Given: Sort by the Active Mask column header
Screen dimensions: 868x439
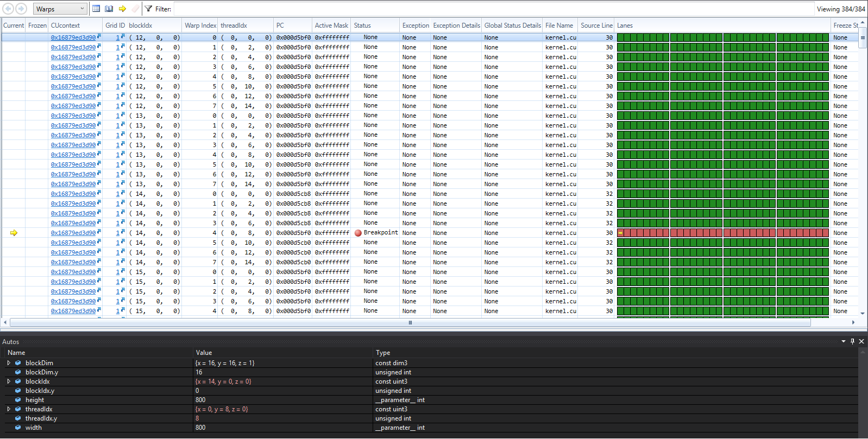Looking at the screenshot, I should tap(331, 26).
